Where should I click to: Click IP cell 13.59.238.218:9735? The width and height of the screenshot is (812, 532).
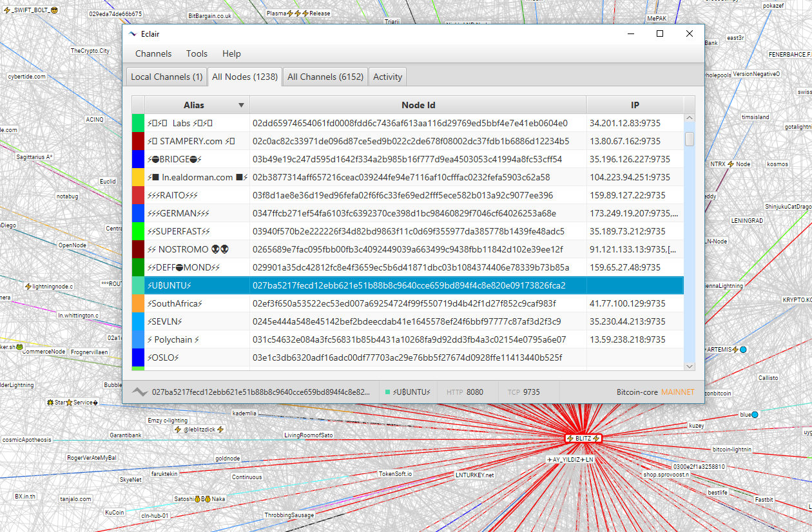tap(635, 339)
